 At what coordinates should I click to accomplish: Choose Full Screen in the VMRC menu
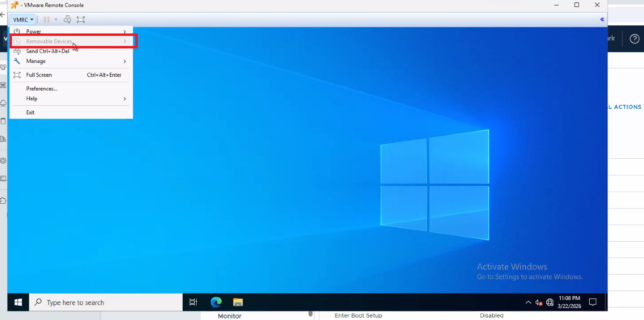click(x=70, y=75)
